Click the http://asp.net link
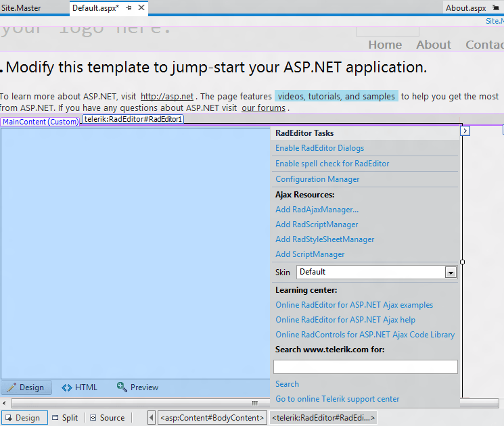This screenshot has width=504, height=426. pos(167,97)
